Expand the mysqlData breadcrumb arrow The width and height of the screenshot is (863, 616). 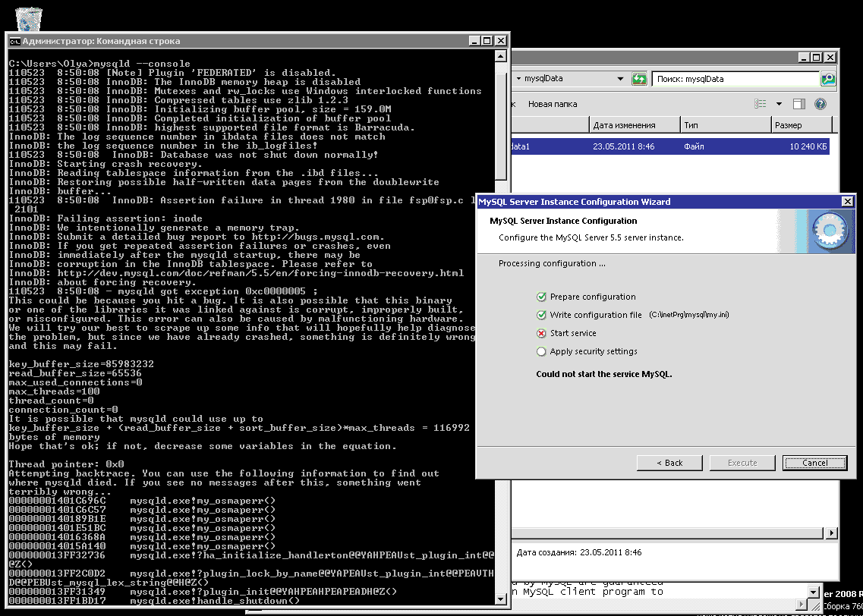click(x=518, y=79)
